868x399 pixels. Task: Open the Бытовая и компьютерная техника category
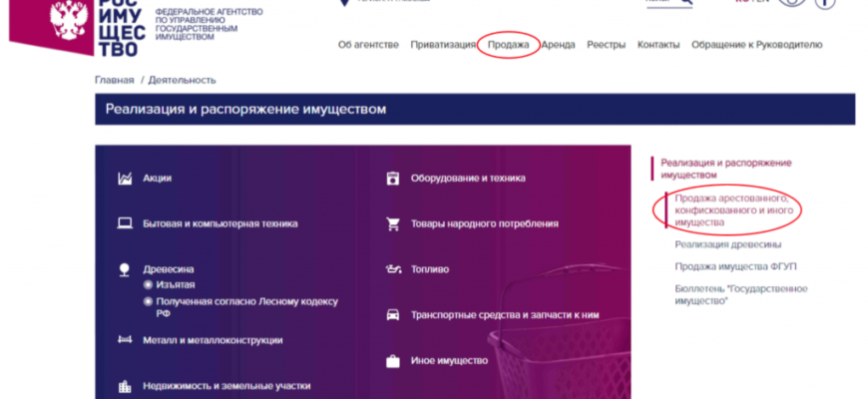point(220,224)
